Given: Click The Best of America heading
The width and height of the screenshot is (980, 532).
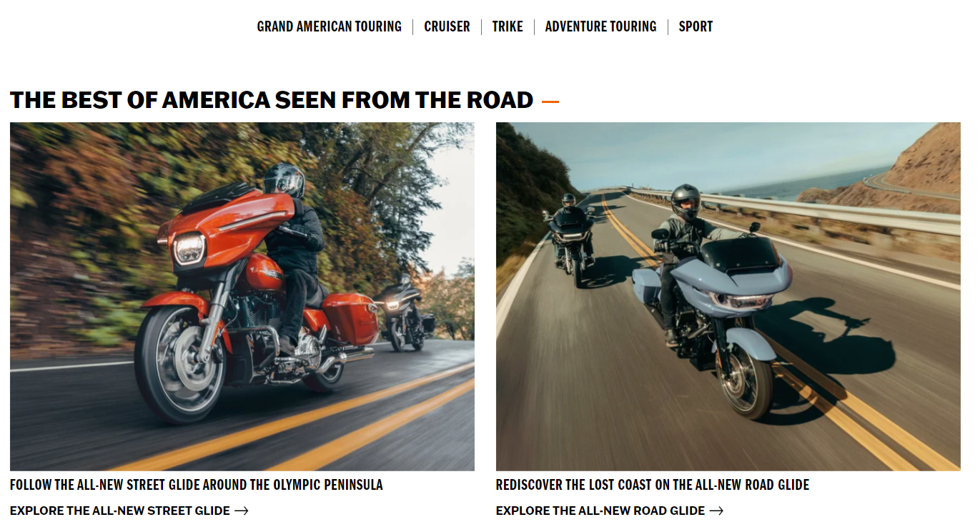Looking at the screenshot, I should (x=272, y=100).
